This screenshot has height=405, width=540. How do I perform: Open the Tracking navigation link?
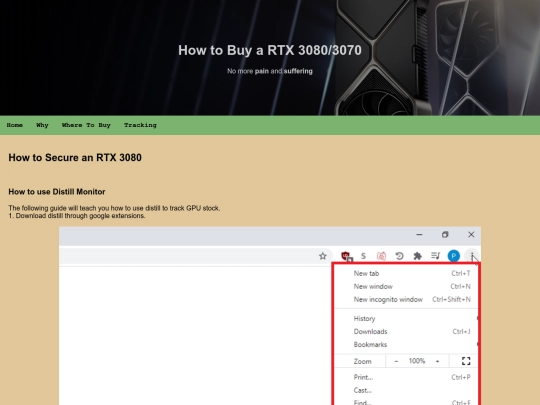point(140,125)
